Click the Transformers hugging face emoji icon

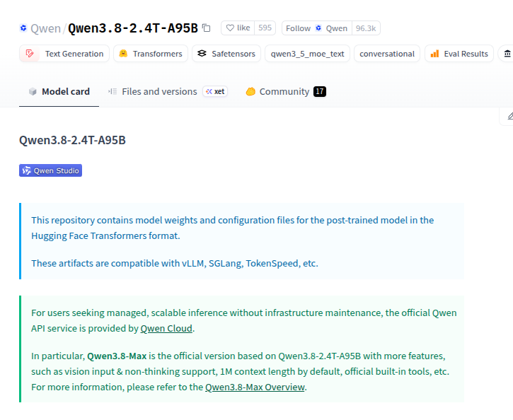point(123,53)
